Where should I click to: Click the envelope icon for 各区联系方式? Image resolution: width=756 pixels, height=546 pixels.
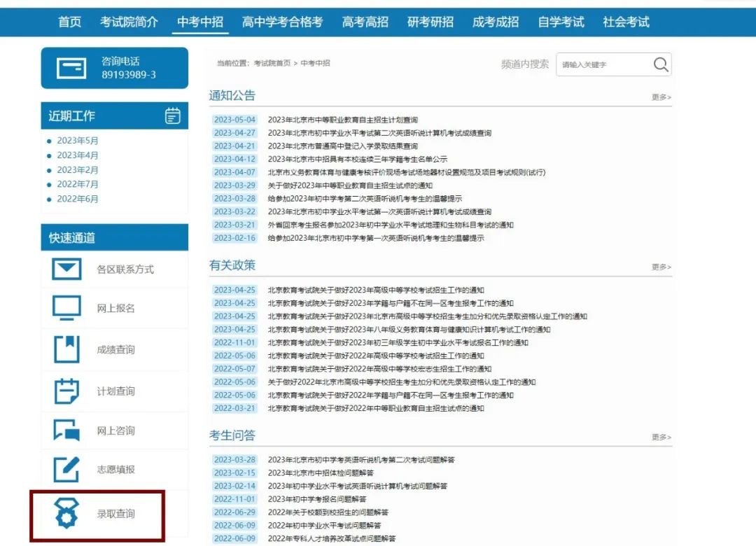click(x=67, y=269)
